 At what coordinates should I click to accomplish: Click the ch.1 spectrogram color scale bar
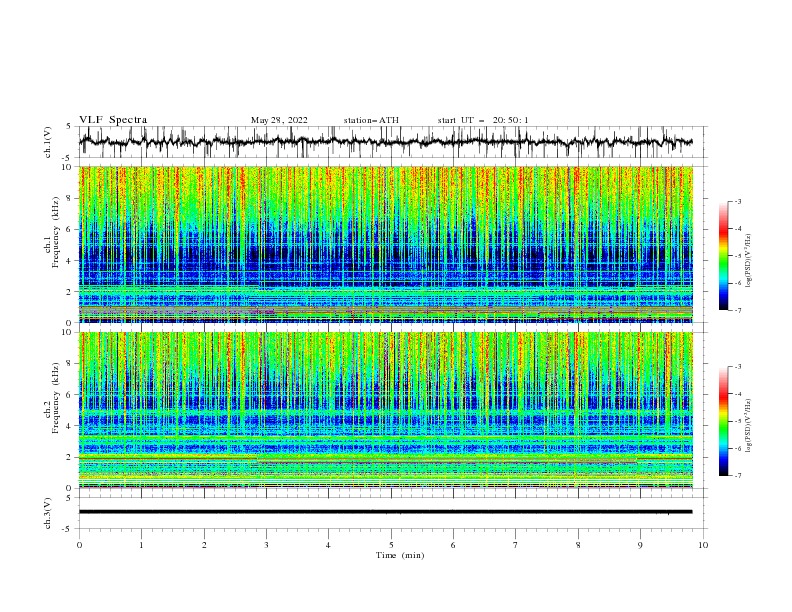click(723, 256)
